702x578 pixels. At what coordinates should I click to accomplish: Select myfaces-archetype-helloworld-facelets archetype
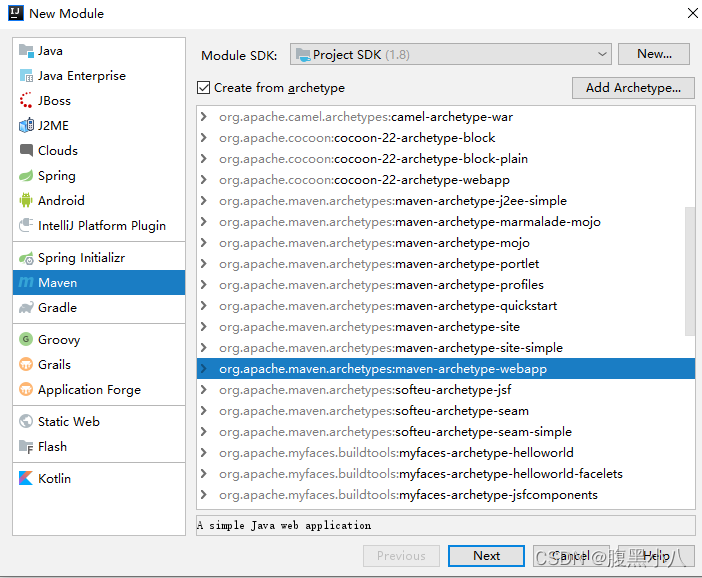coord(445,474)
